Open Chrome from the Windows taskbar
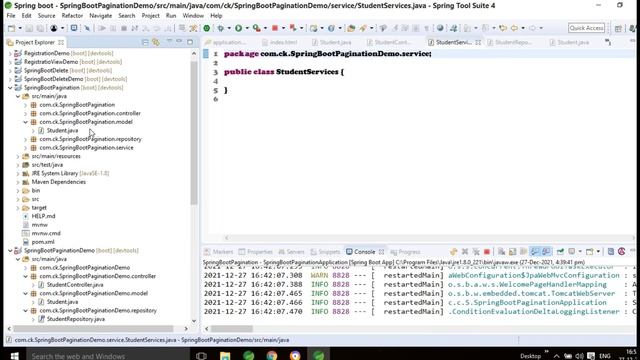The image size is (640, 360). [x=272, y=355]
